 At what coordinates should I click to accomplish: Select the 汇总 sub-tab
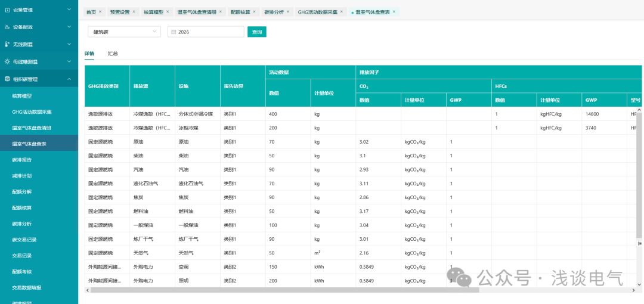click(113, 54)
